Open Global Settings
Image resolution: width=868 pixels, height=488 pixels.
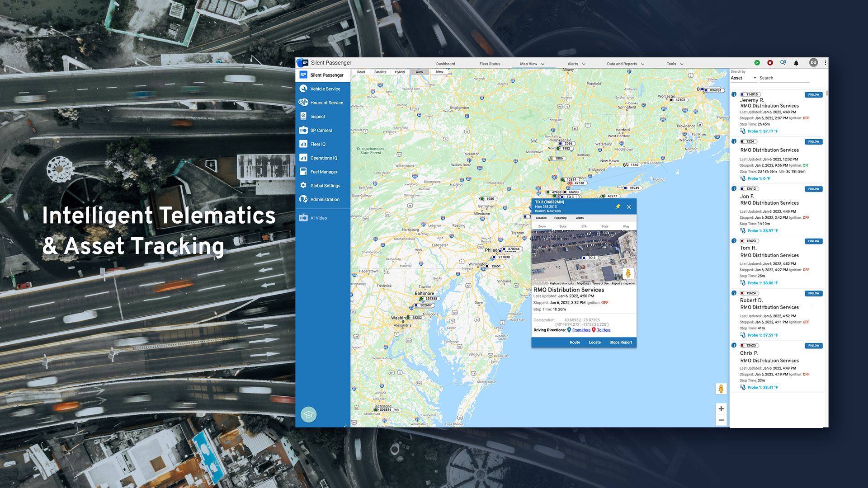point(325,185)
